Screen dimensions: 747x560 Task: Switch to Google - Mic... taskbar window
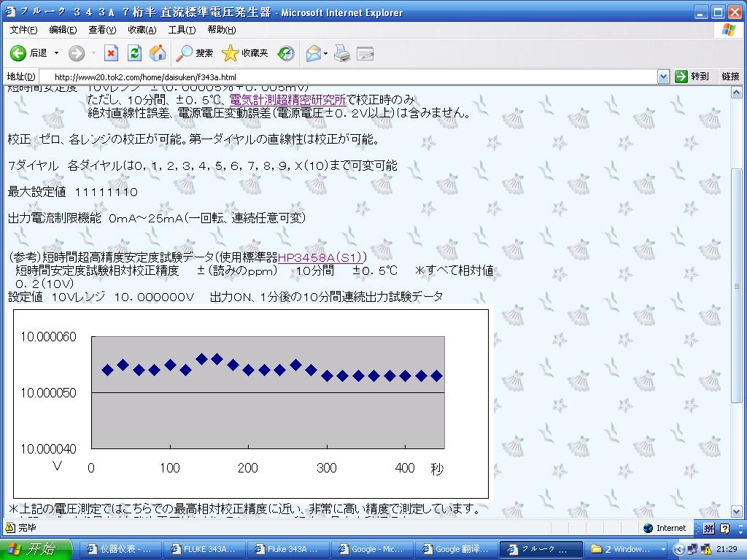click(x=371, y=549)
